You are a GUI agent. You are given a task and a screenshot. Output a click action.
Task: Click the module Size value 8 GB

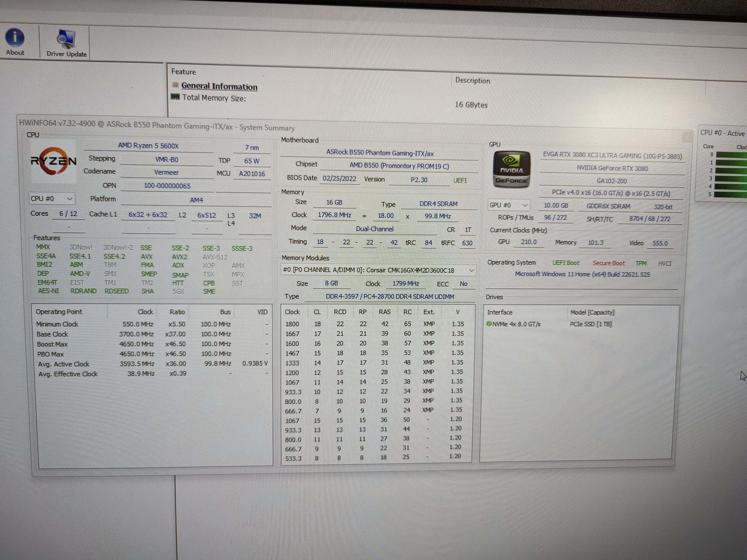(332, 283)
